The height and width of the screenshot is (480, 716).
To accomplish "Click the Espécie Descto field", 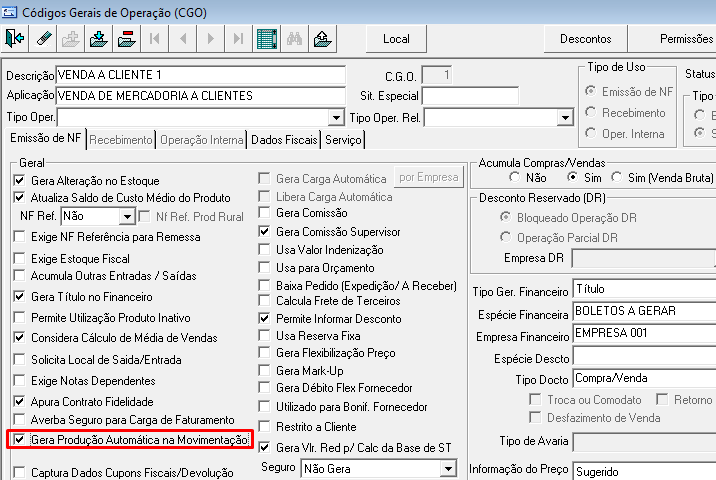I will coord(644,357).
